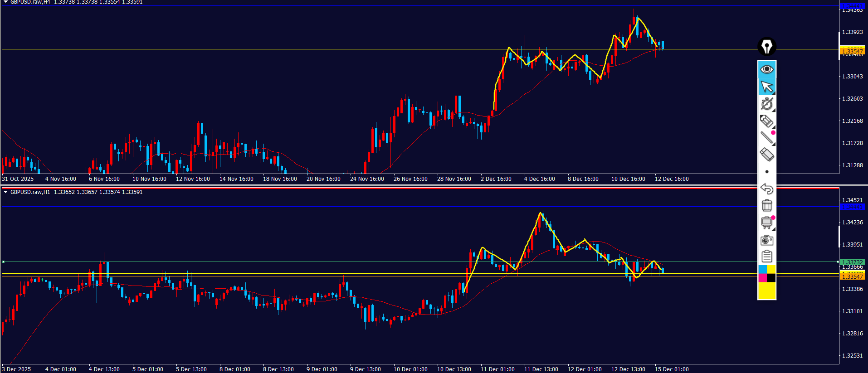Viewport: 868px width, 373px height.
Task: Click the green 1.33732 price label
Action: [852, 262]
